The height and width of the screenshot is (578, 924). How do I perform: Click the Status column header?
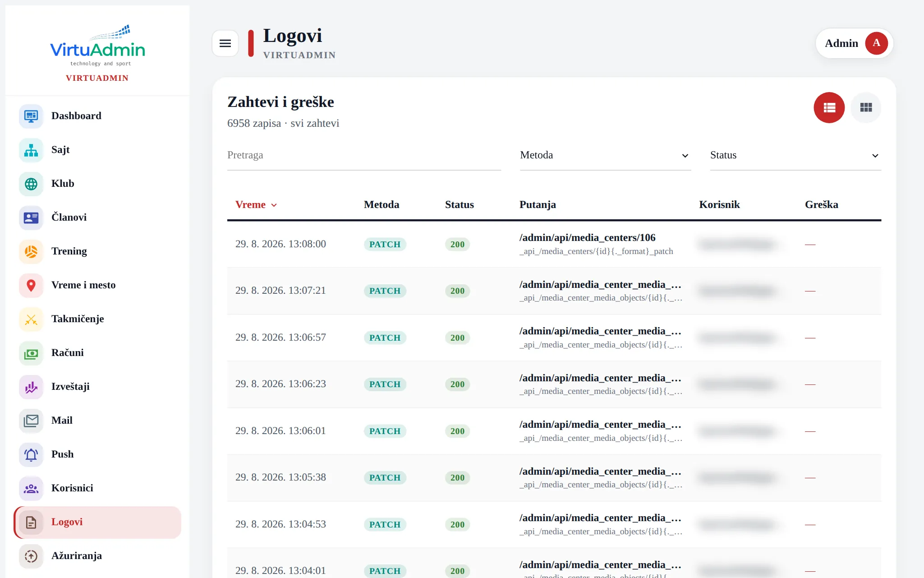(x=460, y=205)
